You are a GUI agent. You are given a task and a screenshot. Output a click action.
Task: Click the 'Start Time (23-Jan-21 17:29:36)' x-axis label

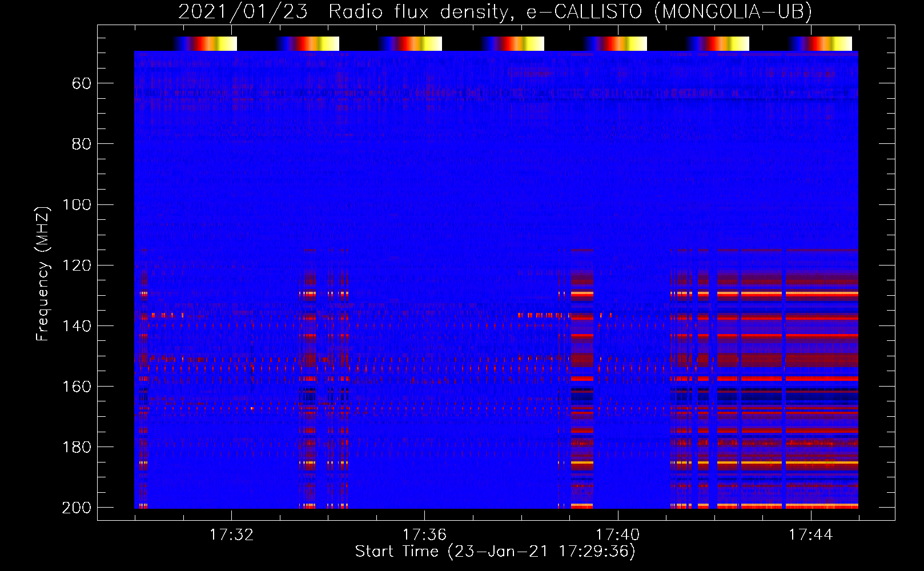point(495,552)
